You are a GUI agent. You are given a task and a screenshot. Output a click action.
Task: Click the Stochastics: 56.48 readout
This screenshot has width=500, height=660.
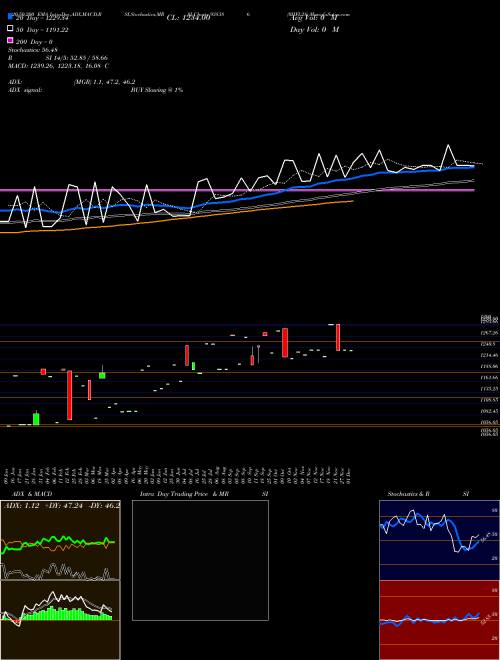click(x=33, y=50)
